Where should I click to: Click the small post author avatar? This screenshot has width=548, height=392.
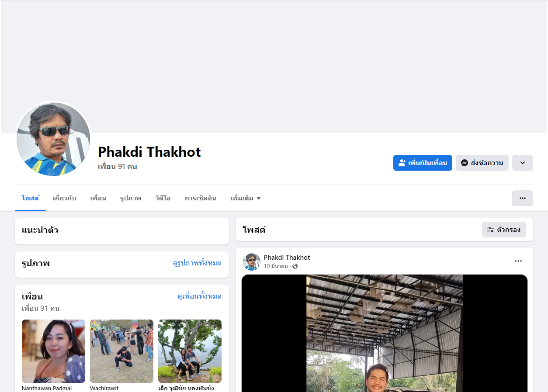pos(251,261)
